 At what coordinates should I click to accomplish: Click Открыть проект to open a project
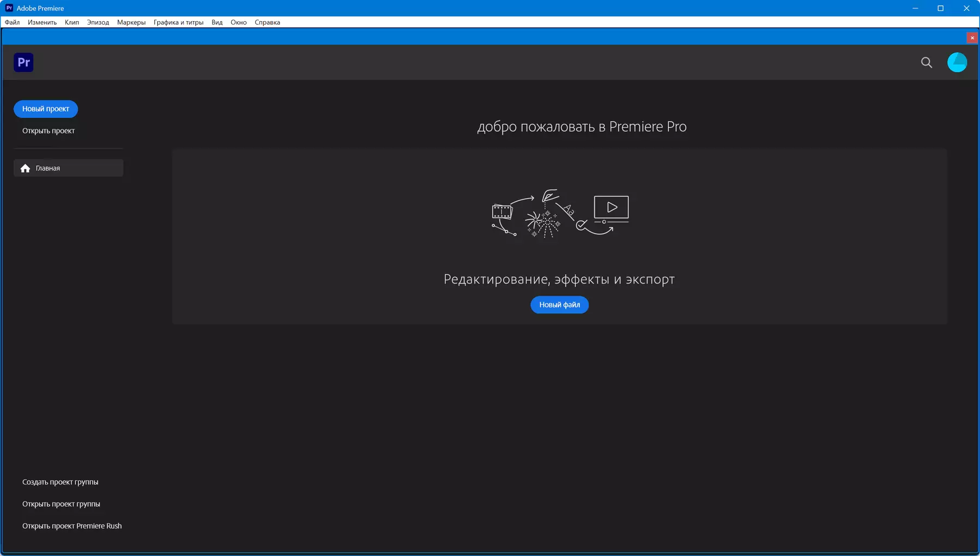[49, 130]
